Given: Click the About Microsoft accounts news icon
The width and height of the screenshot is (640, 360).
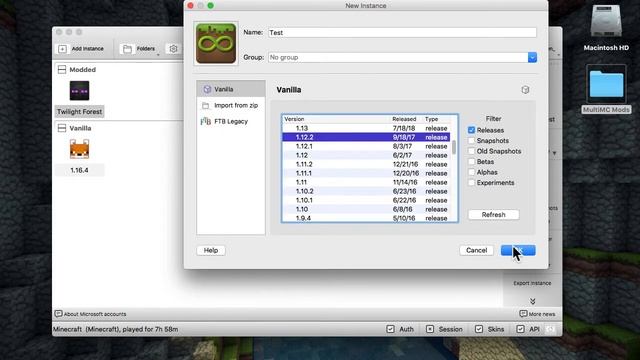Looking at the screenshot, I should pos(58,314).
